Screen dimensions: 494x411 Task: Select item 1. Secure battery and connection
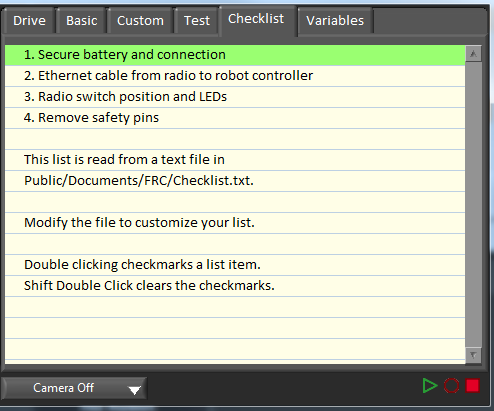235,55
